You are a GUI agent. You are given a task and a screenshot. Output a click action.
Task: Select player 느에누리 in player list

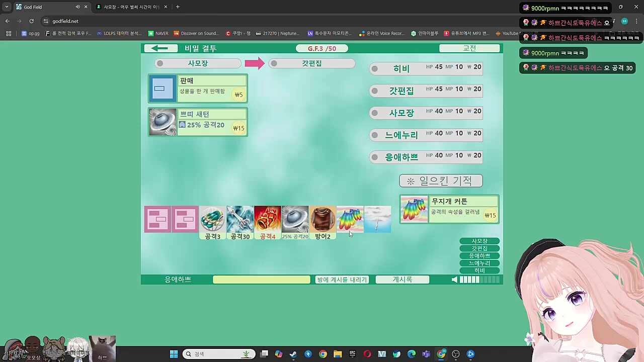click(426, 135)
